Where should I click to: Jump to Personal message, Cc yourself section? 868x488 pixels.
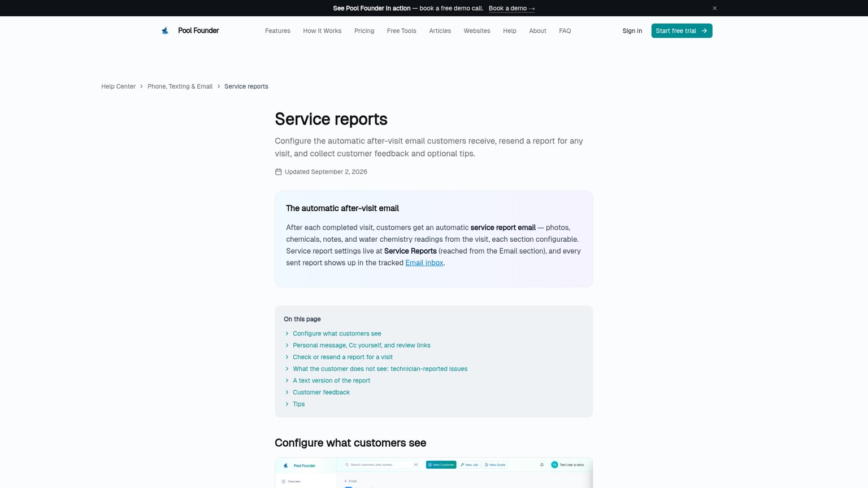click(361, 345)
